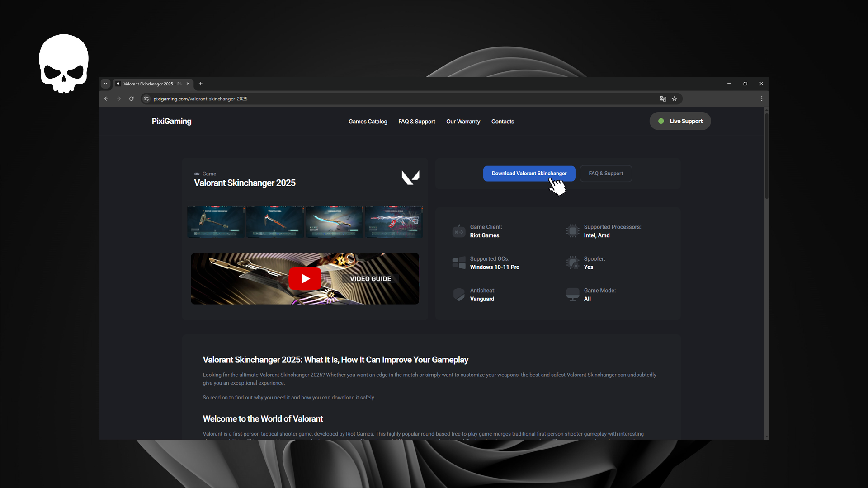Click Download Valorant Skinchanger button
Screen dimensions: 868x488
529,174
